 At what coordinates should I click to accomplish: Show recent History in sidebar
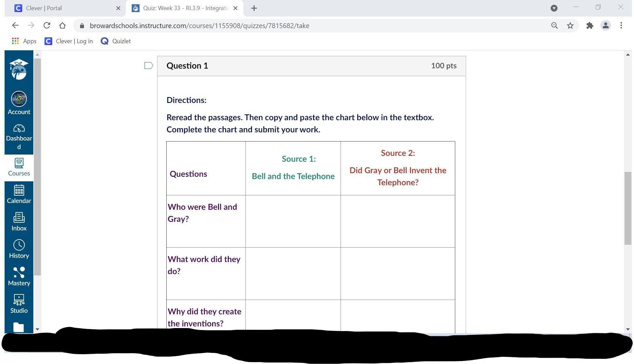coord(19,249)
